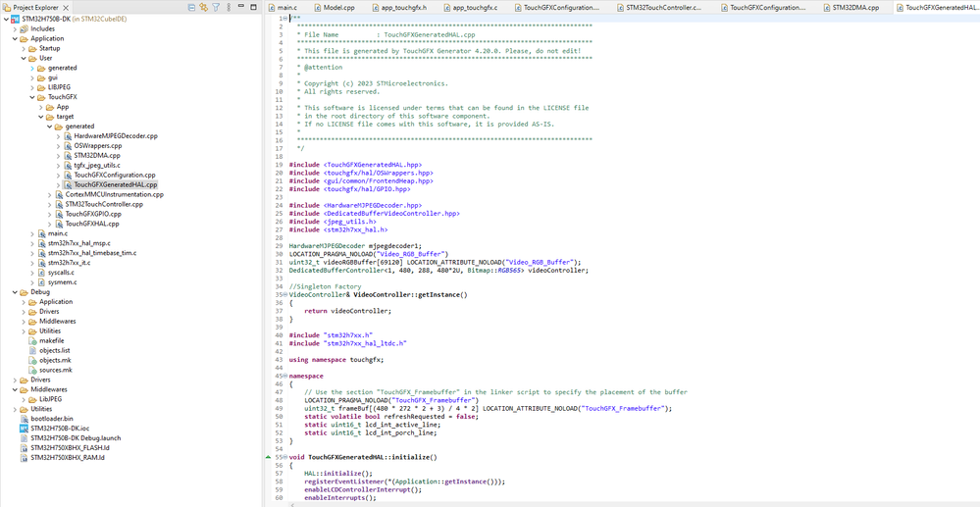Screen dimensions: 980x507
Task: Maximize the Project Explorer panel
Action: pyautogui.click(x=253, y=8)
